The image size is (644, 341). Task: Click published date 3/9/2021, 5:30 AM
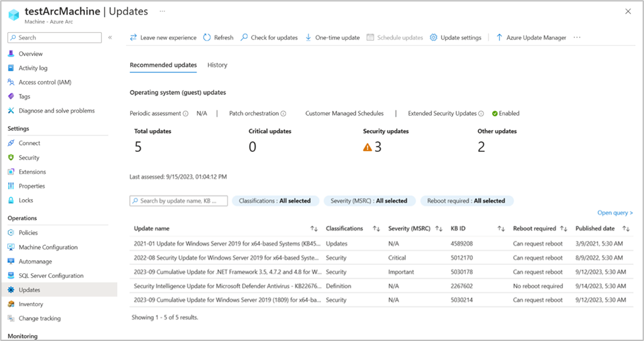tap(599, 243)
